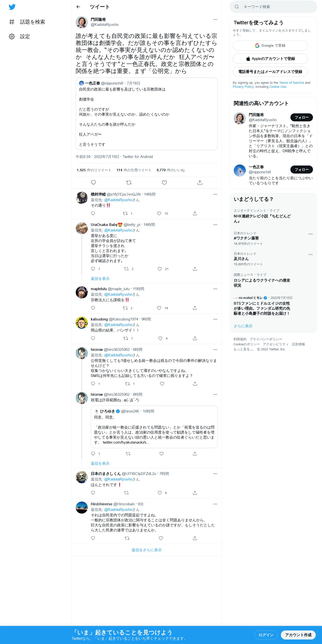Viewport: 322px width, 644px height.
Task: Expand trends with さらに表示
Action: (243, 326)
